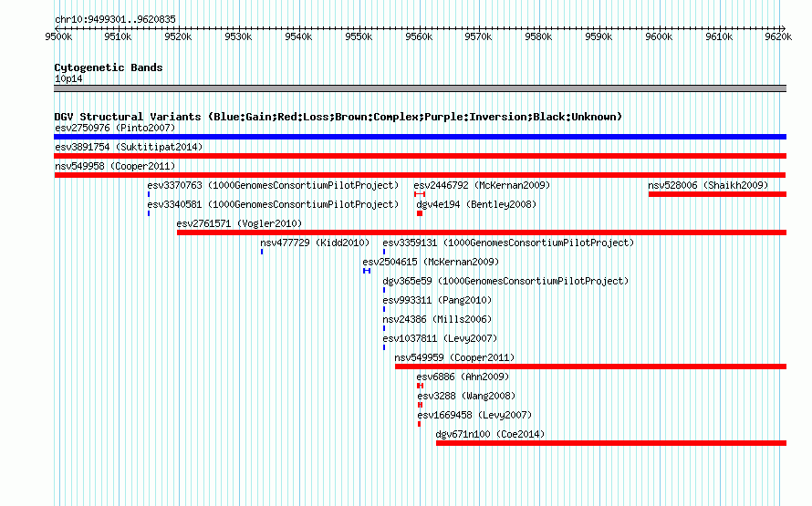Screen dimensions: 812x506
Task: Click the 9520k ruler tick label
Action: 178,36
